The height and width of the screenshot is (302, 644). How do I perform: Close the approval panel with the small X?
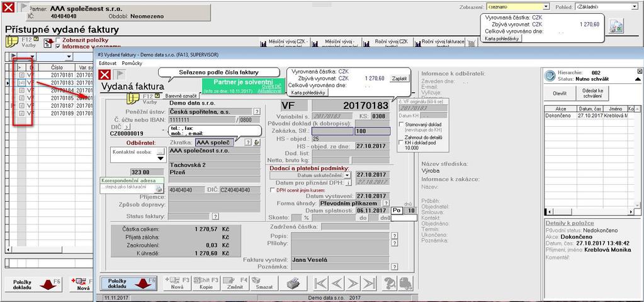click(x=639, y=71)
